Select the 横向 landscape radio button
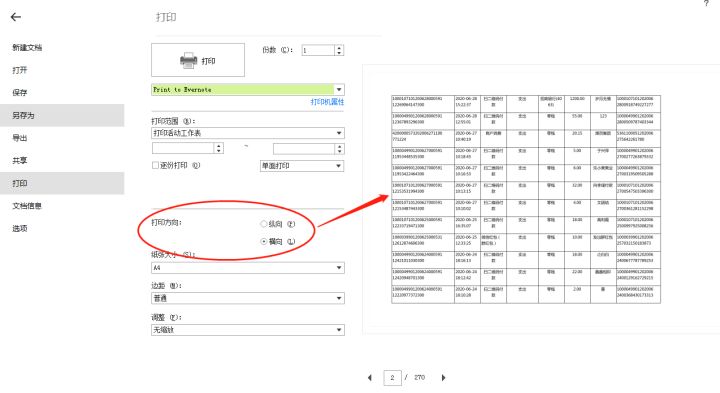The height and width of the screenshot is (393, 720). (264, 241)
